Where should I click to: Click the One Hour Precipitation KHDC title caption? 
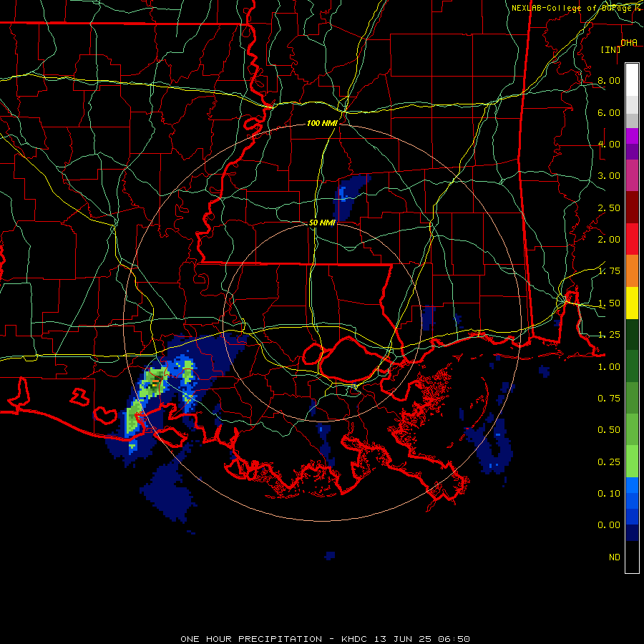pyautogui.click(x=326, y=639)
